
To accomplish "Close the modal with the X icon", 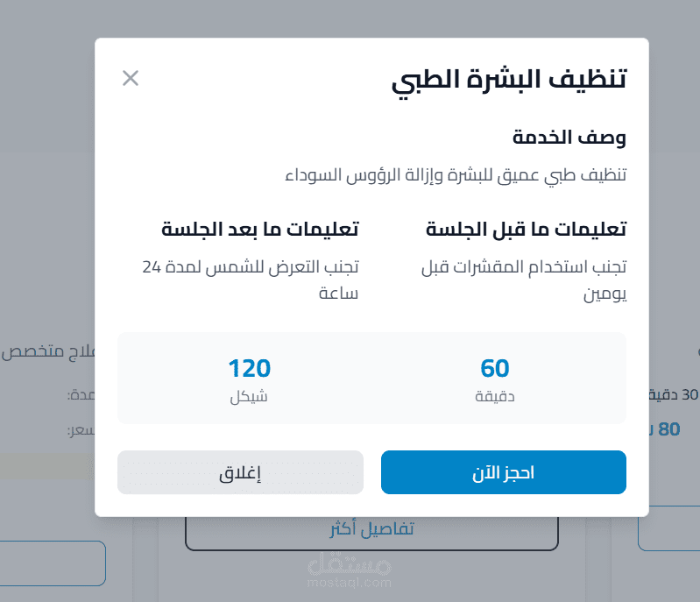I will coord(131,78).
